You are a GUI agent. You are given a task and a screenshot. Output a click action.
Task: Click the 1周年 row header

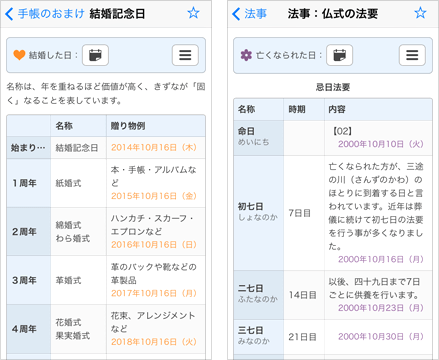click(29, 183)
